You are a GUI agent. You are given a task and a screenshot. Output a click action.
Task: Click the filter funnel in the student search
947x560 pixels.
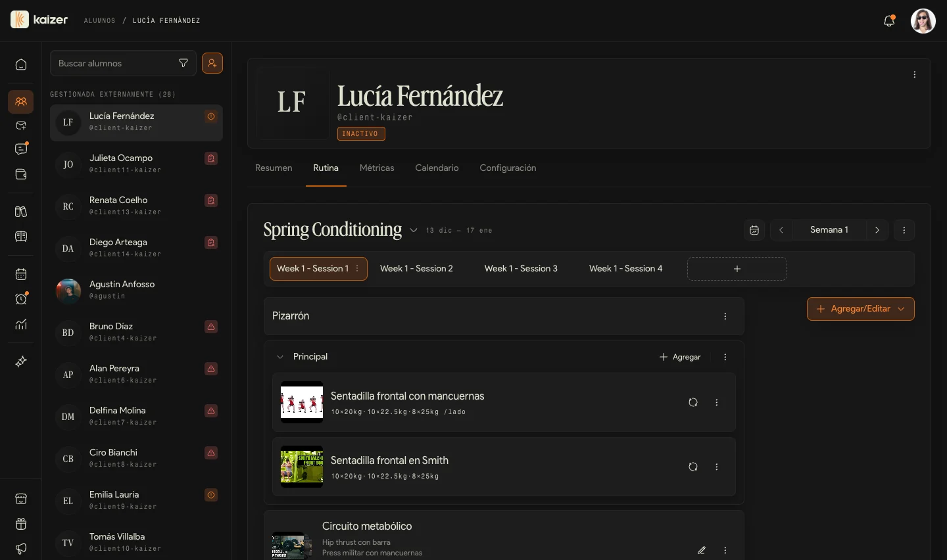(x=183, y=63)
